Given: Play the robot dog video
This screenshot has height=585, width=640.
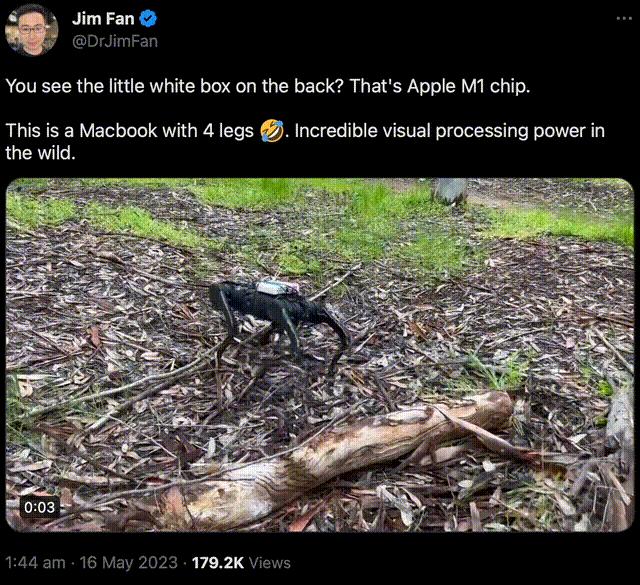Looking at the screenshot, I should 320,354.
